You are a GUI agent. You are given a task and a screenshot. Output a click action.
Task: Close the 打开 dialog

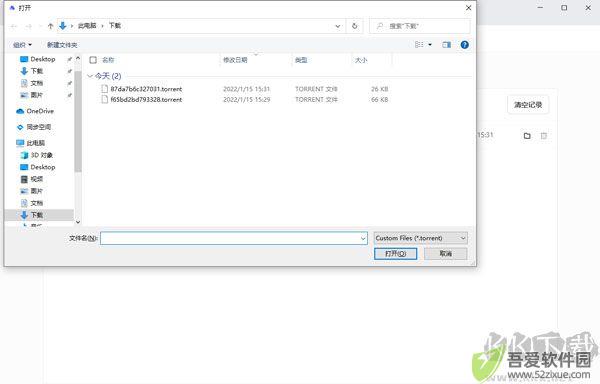point(468,8)
